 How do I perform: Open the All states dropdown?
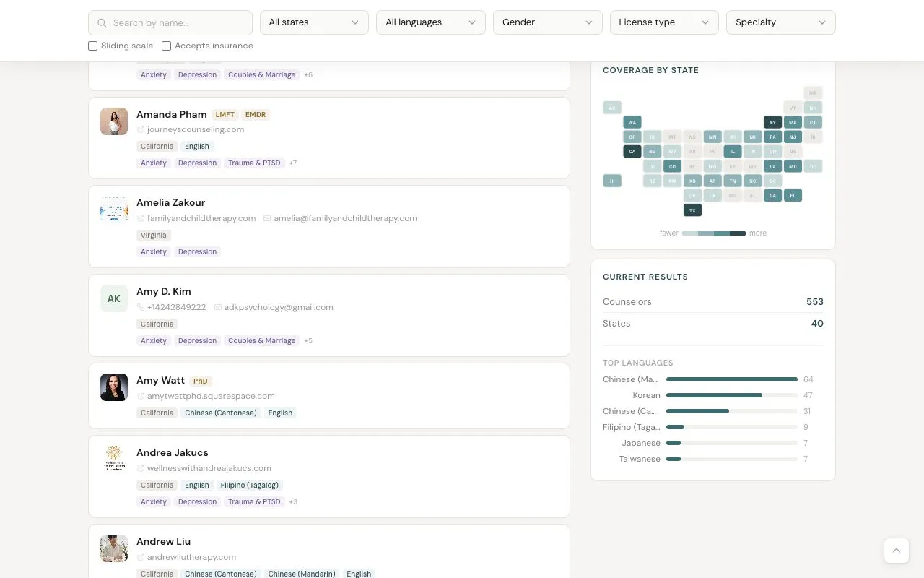click(314, 22)
